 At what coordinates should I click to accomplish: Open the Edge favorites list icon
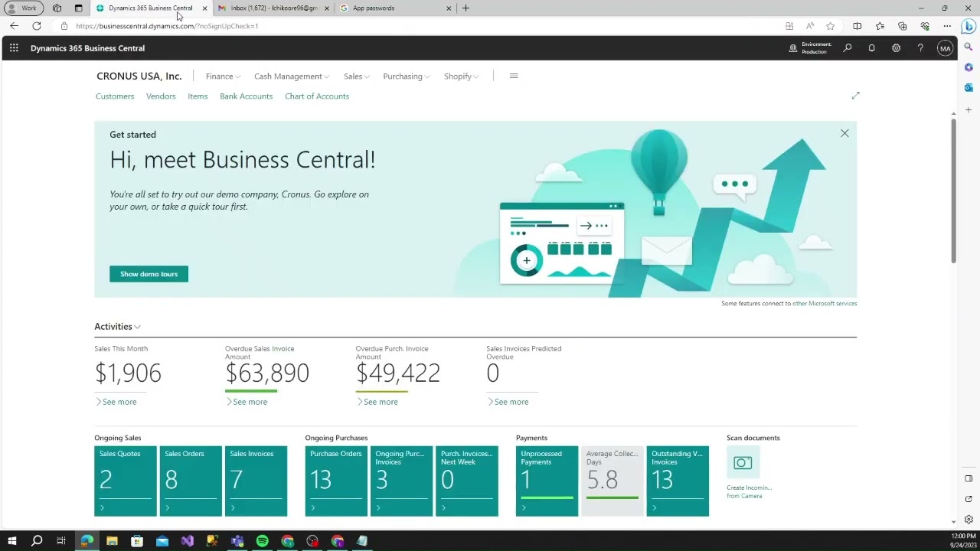(880, 26)
